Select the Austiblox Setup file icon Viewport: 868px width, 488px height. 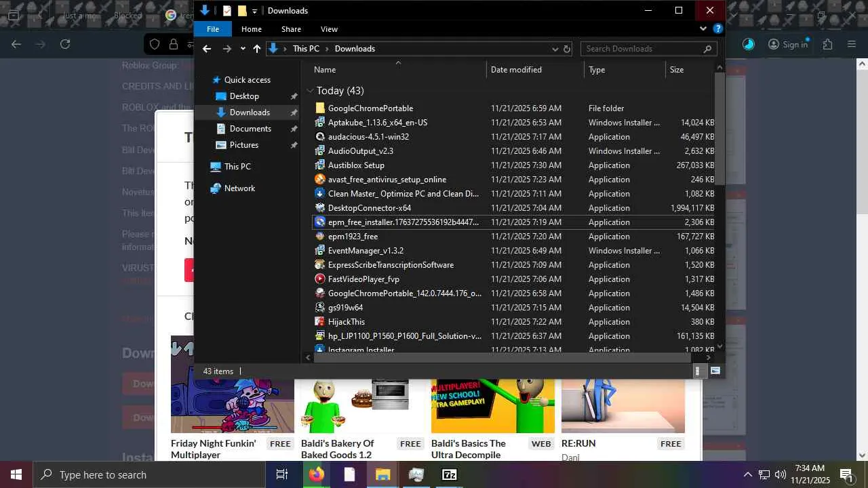(x=321, y=165)
